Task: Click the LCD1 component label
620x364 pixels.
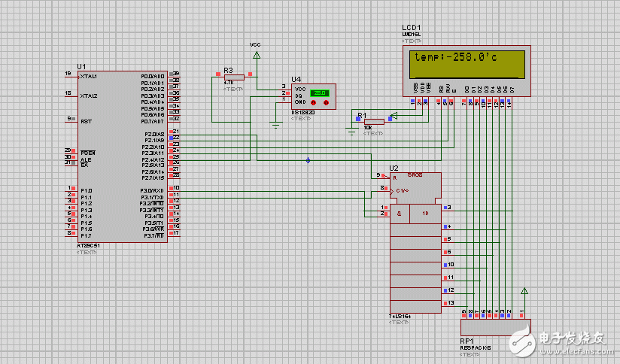Action: pos(412,27)
